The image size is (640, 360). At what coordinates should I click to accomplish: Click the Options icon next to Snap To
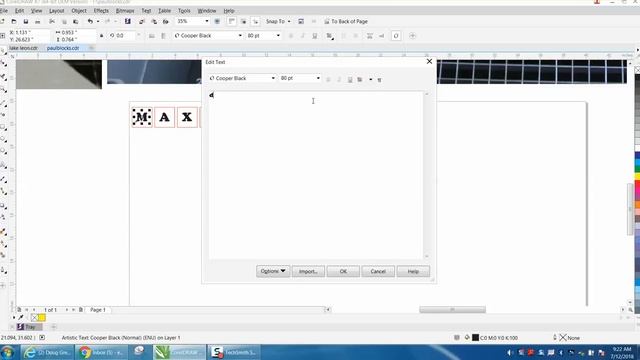(301, 21)
